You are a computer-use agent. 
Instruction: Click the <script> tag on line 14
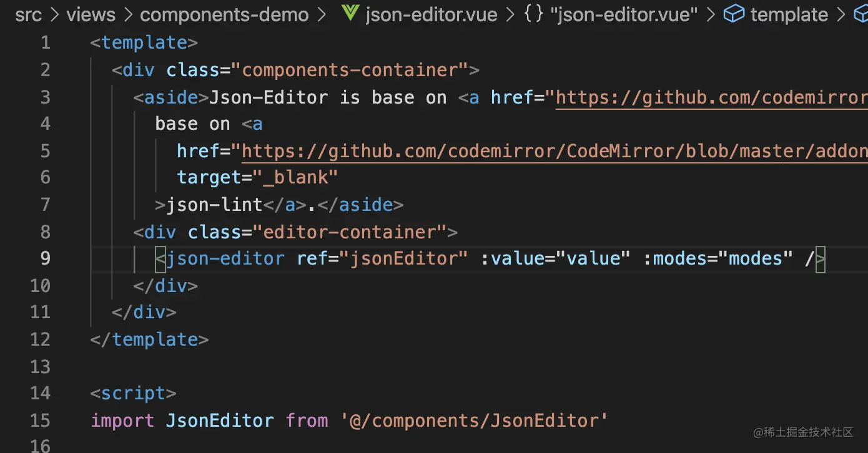[x=134, y=393]
